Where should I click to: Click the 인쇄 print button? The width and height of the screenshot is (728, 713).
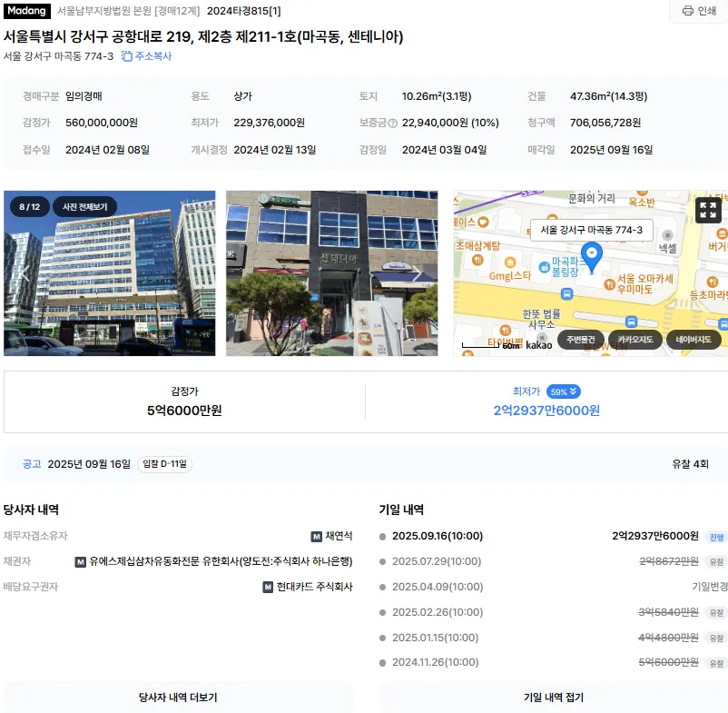click(x=699, y=11)
